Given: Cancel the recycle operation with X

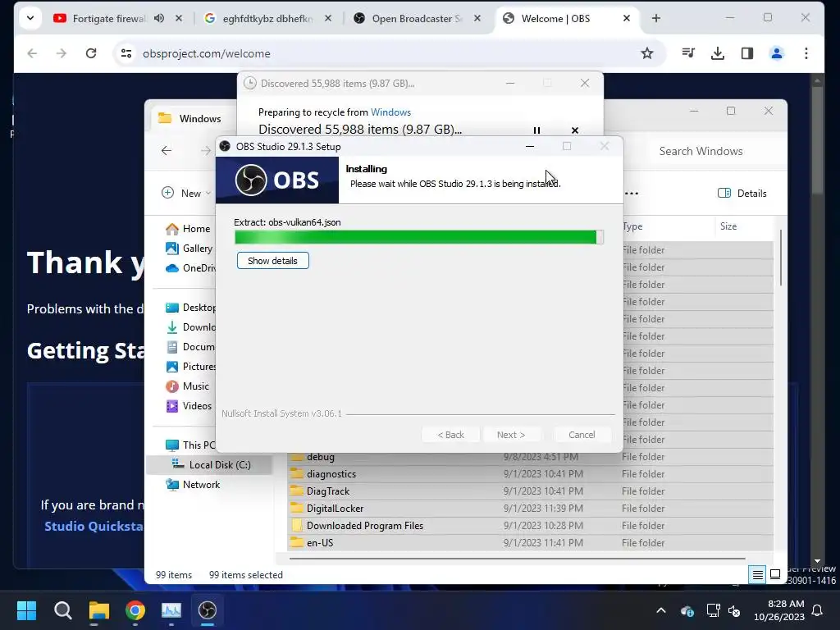Looking at the screenshot, I should point(575,130).
